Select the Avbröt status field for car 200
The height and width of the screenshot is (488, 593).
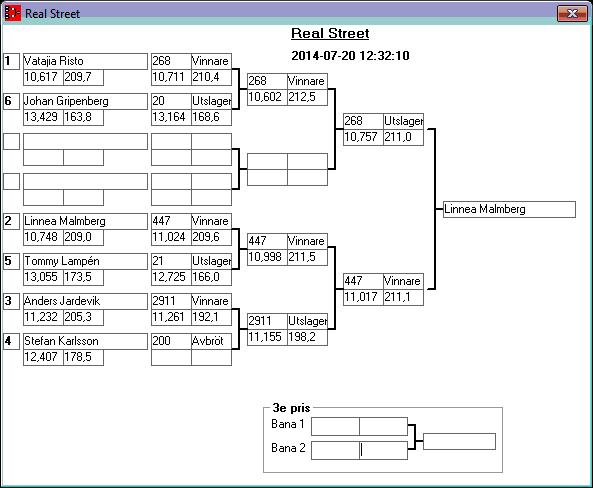tap(211, 341)
